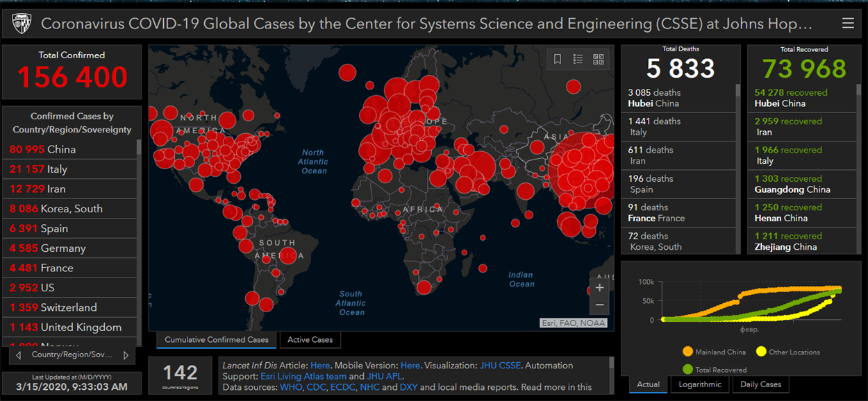Image resolution: width=868 pixels, height=401 pixels.
Task: Select Italy with 21 157 confirmed cases
Action: [x=69, y=169]
